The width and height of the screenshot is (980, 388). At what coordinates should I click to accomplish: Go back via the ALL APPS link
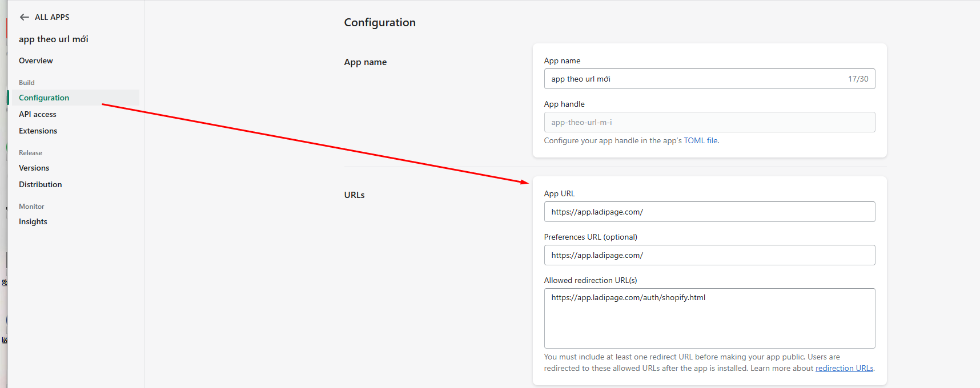(52, 17)
